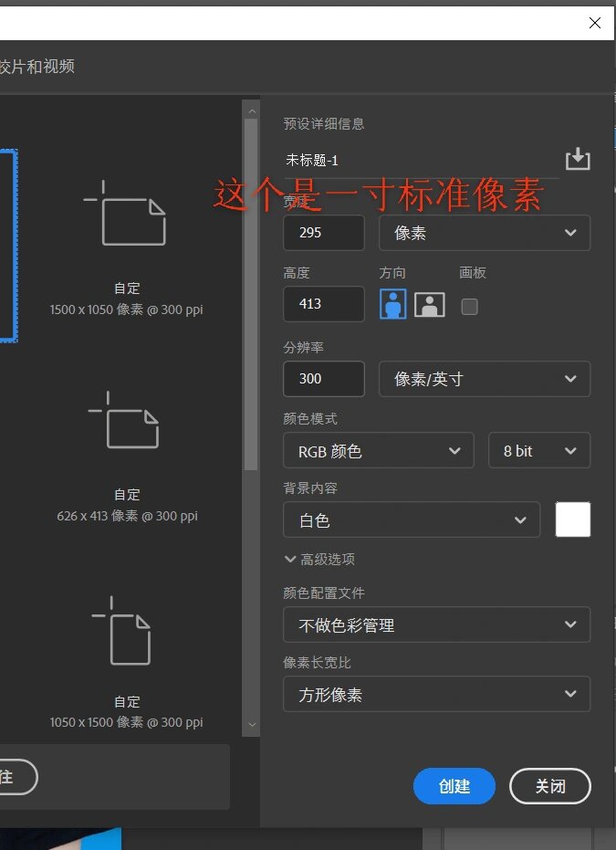
Task: Enable the 画板 artboard checkbox
Action: pyautogui.click(x=469, y=307)
